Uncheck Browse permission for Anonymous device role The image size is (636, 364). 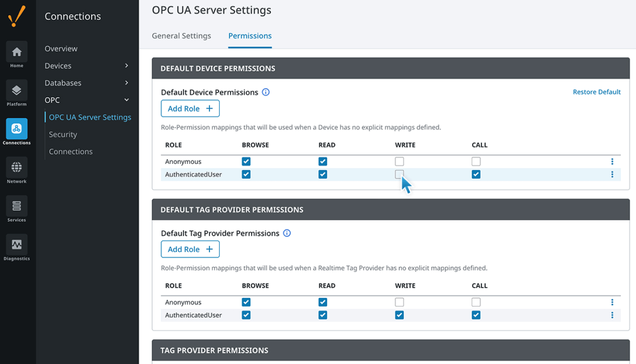point(246,161)
